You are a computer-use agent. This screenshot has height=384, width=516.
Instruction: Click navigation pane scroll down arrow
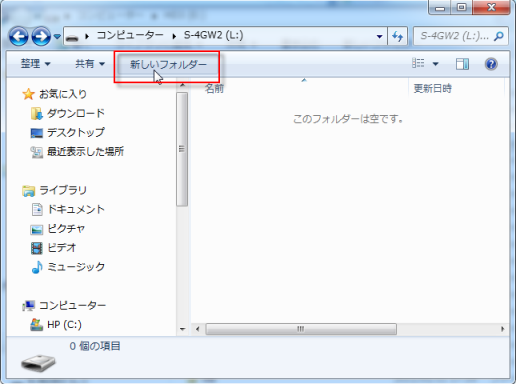click(182, 329)
